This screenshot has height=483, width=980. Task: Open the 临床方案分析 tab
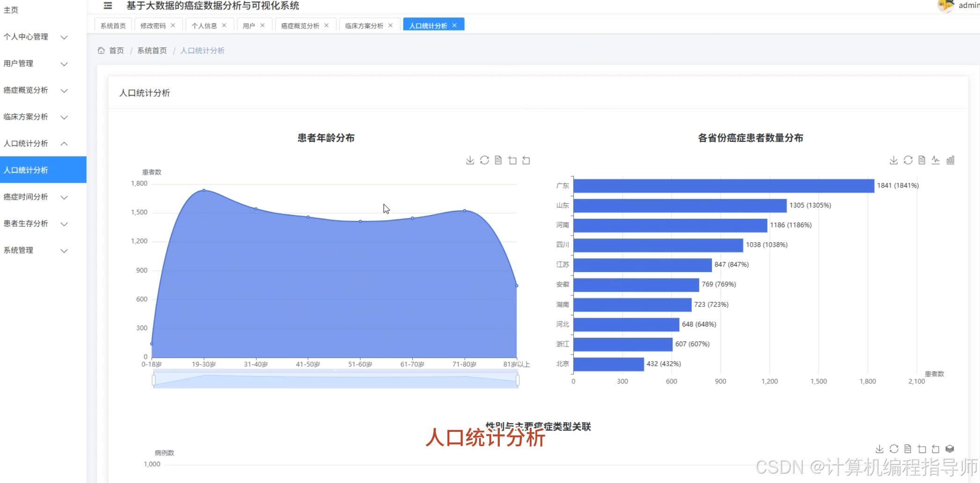[x=364, y=25]
